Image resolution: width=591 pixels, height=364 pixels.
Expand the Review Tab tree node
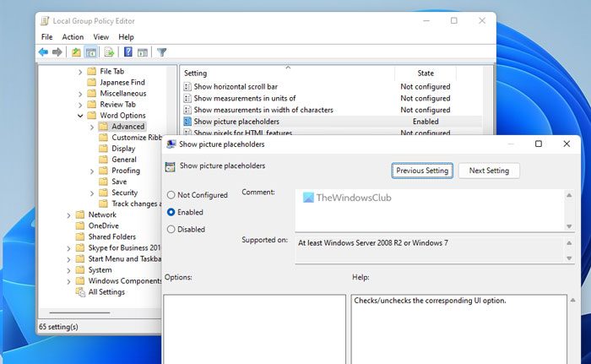click(80, 105)
